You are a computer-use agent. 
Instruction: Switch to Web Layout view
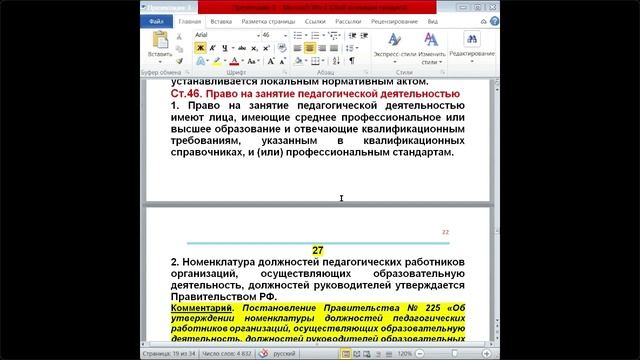tap(367, 354)
